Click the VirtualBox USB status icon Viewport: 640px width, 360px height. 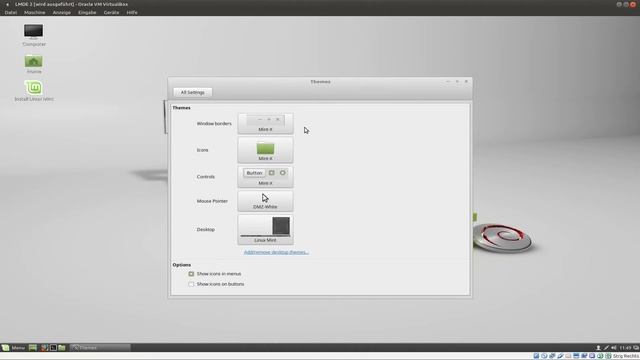coord(560,356)
